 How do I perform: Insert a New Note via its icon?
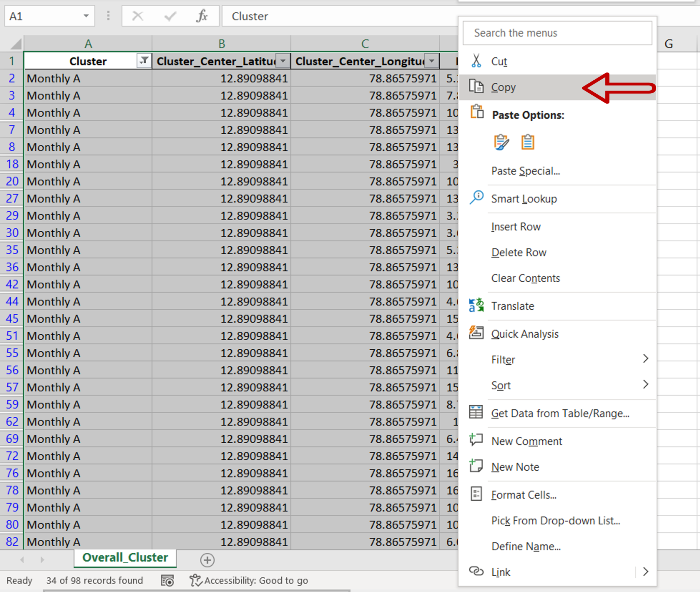(x=476, y=466)
